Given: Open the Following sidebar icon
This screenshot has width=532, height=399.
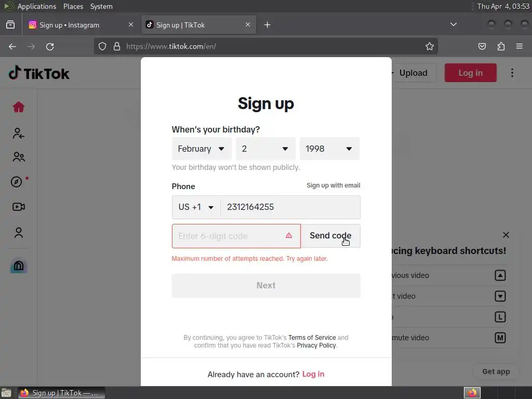Looking at the screenshot, I should 19,134.
